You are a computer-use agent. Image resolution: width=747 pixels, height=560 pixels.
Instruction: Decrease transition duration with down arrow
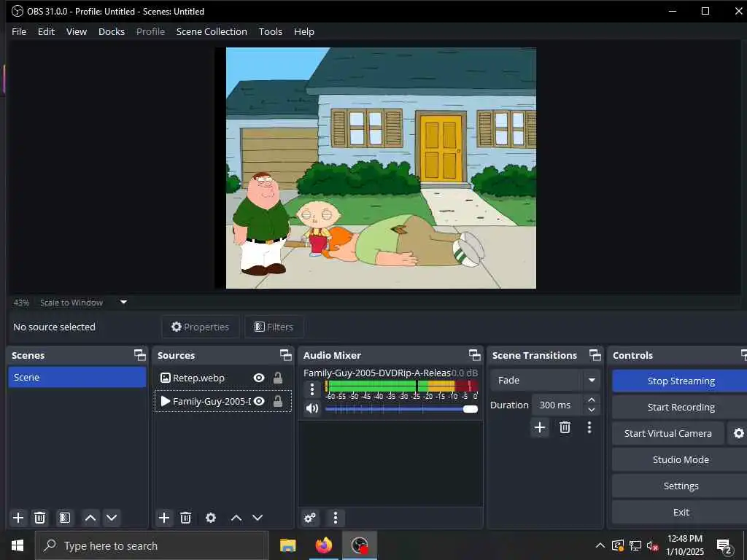click(x=591, y=410)
